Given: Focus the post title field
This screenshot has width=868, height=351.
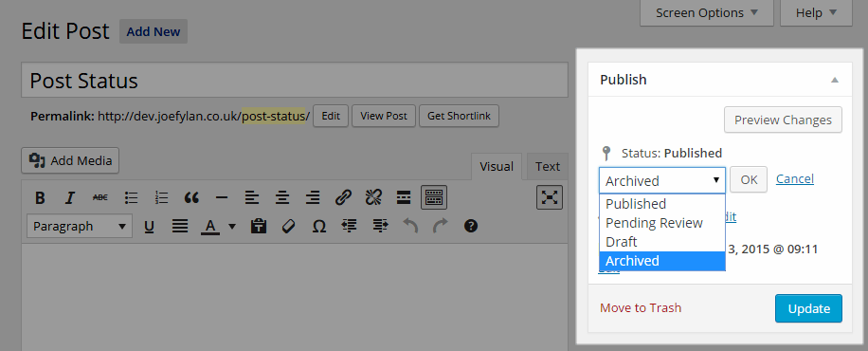Looking at the screenshot, I should pos(295,81).
